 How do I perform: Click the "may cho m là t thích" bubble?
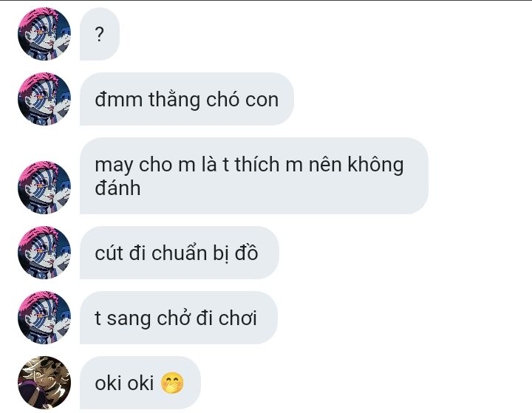(x=253, y=176)
